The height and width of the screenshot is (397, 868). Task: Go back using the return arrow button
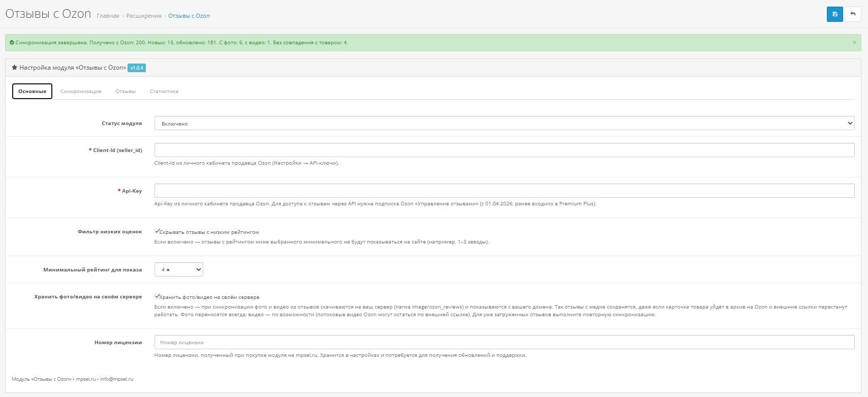coord(853,14)
